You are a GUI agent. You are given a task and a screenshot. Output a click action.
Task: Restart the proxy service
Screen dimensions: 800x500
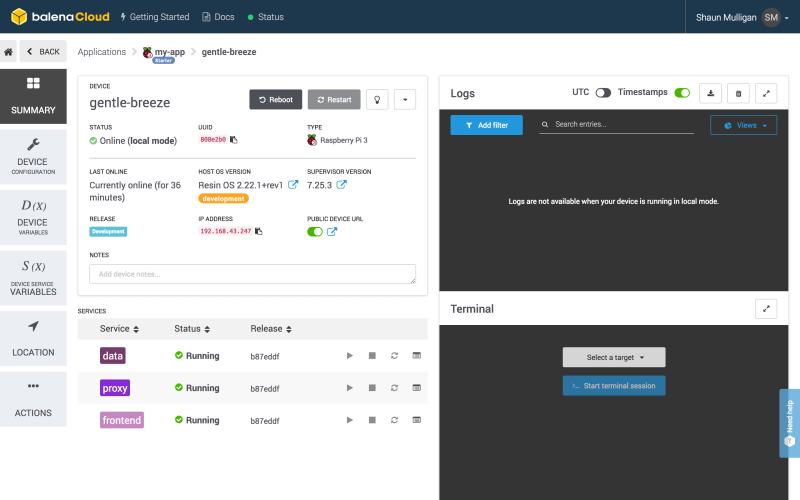point(394,388)
